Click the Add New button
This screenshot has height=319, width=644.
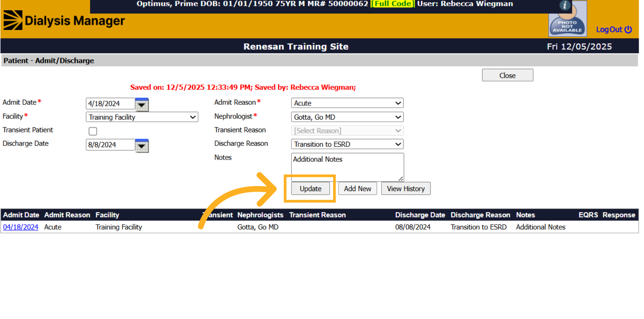click(x=357, y=188)
